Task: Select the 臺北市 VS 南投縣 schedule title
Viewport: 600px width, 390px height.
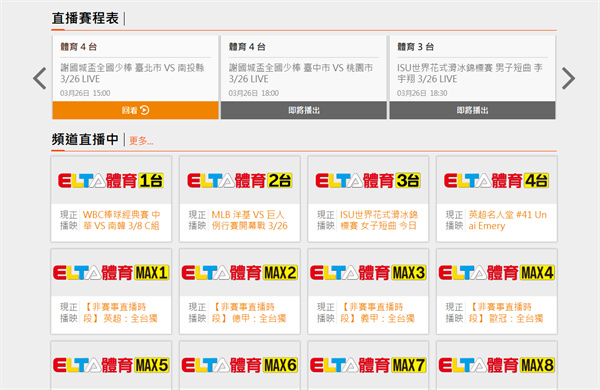Action: pyautogui.click(x=132, y=73)
